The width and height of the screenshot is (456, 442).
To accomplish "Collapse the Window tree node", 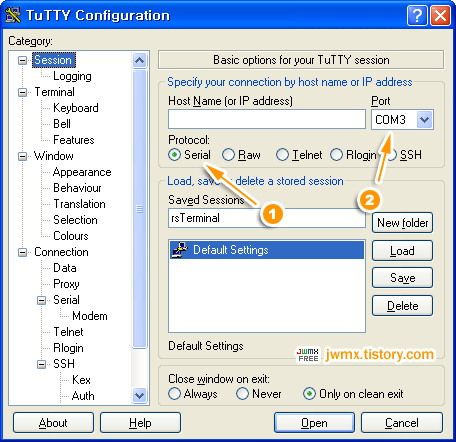I will click(x=22, y=156).
